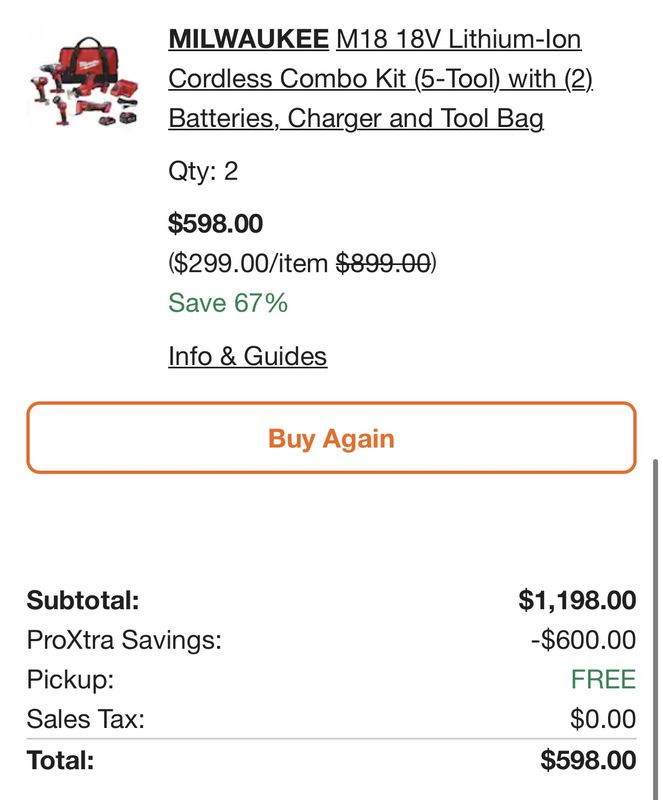Click the $1,198.00 subtotal amount
663x800 pixels.
tap(577, 600)
